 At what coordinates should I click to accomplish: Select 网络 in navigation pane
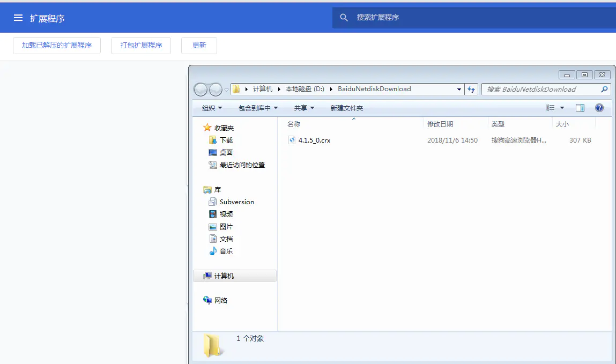(x=221, y=300)
